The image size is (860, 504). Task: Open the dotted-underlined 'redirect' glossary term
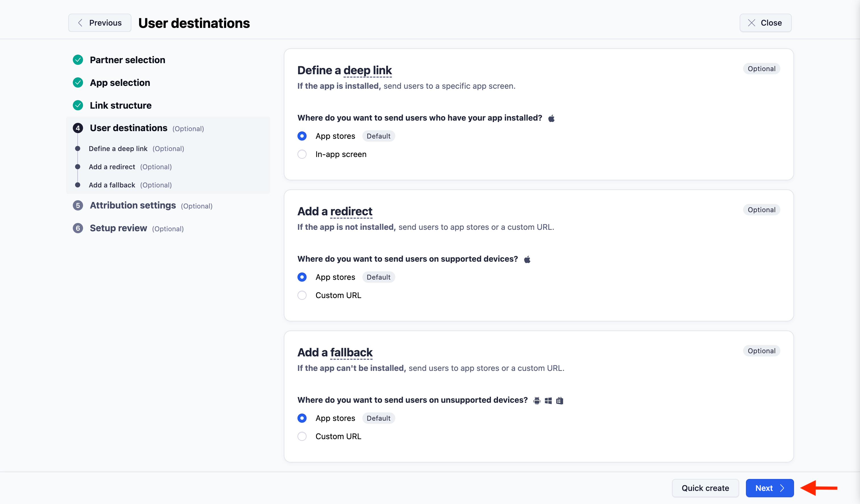(x=352, y=211)
